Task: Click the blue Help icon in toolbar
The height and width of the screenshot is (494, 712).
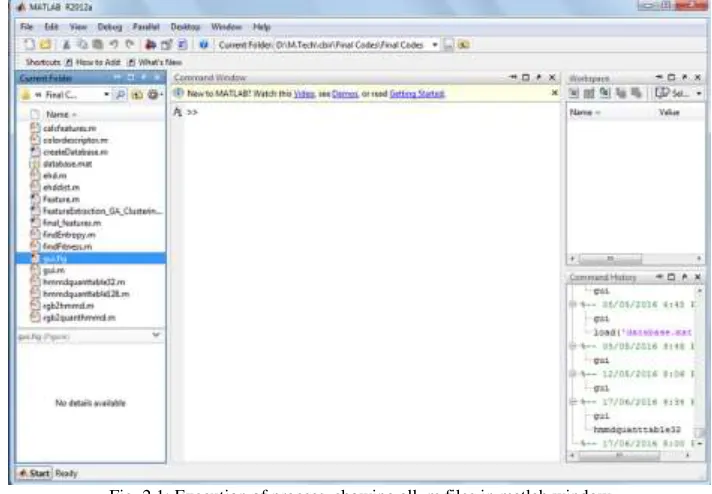Action: 203,44
